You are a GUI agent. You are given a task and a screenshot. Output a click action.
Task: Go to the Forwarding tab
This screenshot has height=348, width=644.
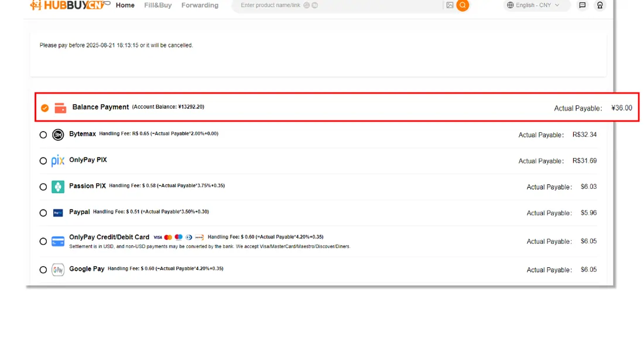pos(200,5)
